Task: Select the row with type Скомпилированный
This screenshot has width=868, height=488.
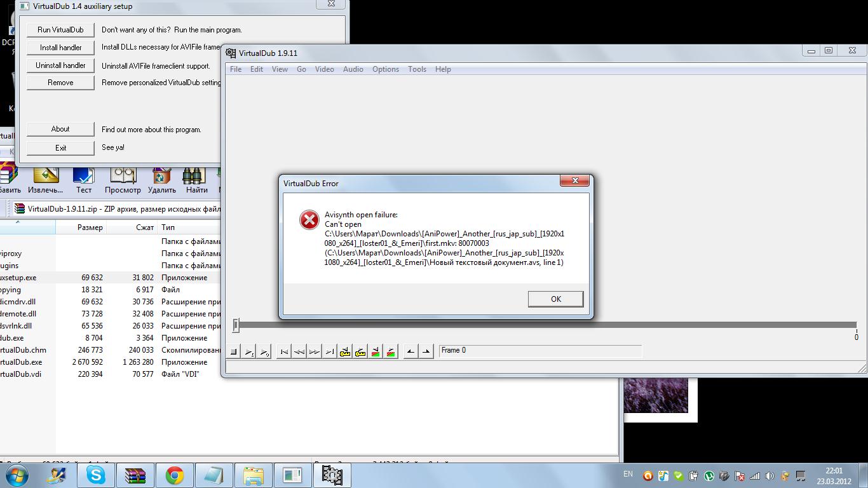Action: [111, 350]
